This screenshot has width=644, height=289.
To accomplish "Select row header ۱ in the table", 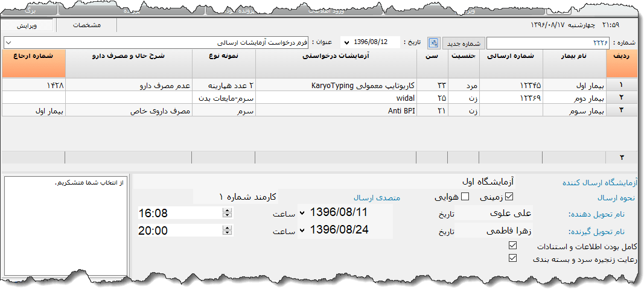I will pos(622,85).
